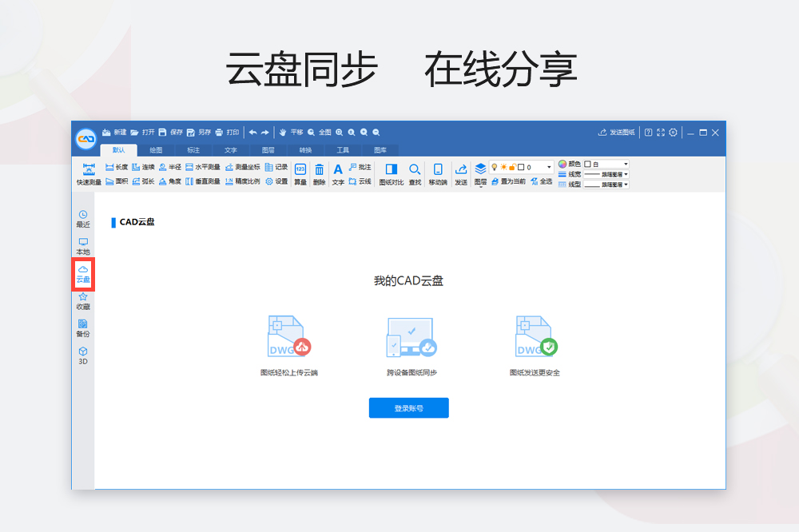Viewport: 799px width, 532px height.
Task: Open the 图纸对比 drawing compare tool
Action: (392, 175)
